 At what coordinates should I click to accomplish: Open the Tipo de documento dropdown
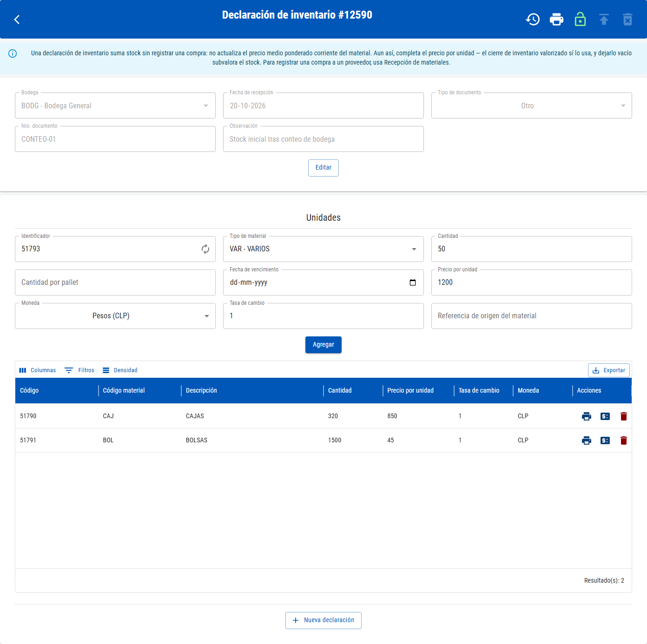[x=532, y=105]
